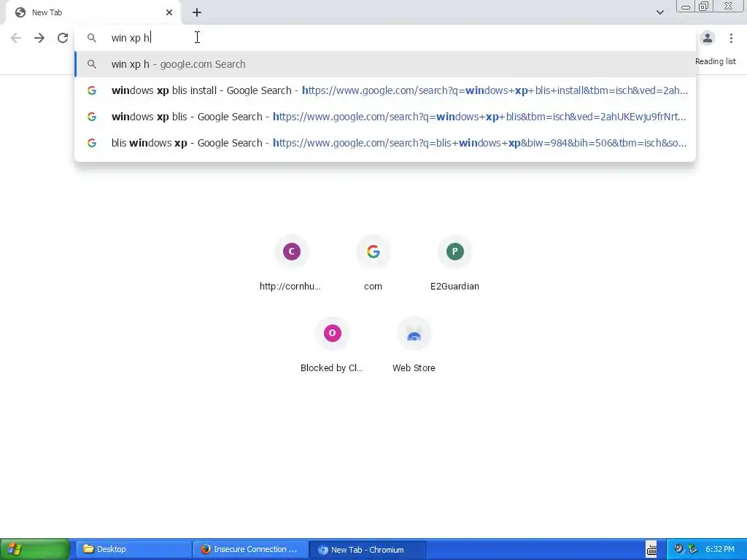Choose 'windows xp blis install' suggestion
This screenshot has height=560, width=747.
(385, 90)
